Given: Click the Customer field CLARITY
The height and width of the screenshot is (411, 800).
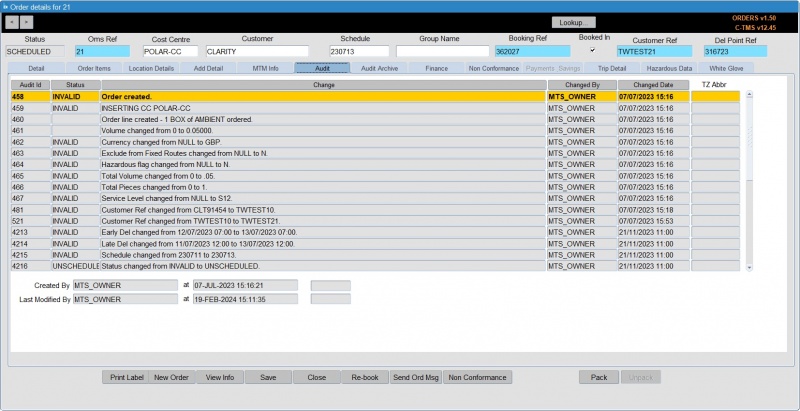Looking at the screenshot, I should 257,52.
